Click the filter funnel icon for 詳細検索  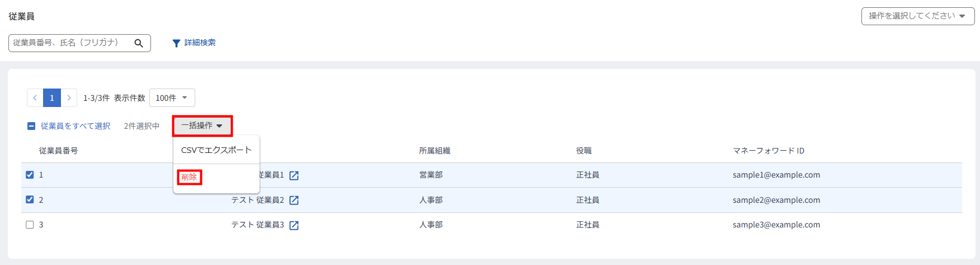point(176,43)
